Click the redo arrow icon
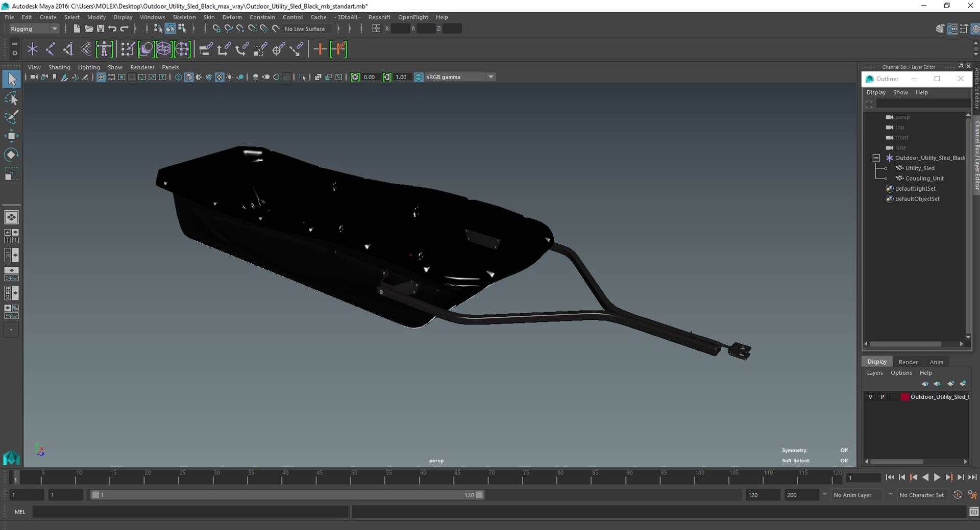This screenshot has height=530, width=980. tap(125, 29)
